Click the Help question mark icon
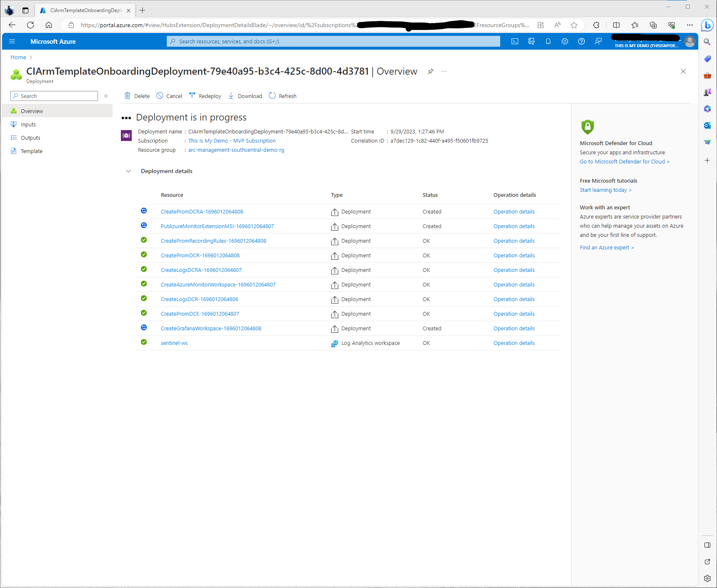Image resolution: width=717 pixels, height=588 pixels. 582,41
